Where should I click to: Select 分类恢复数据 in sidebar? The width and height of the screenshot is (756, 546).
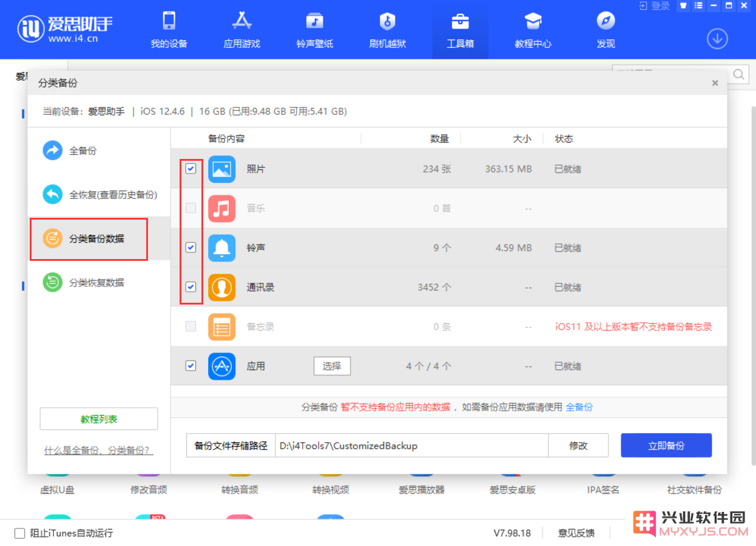click(x=100, y=283)
